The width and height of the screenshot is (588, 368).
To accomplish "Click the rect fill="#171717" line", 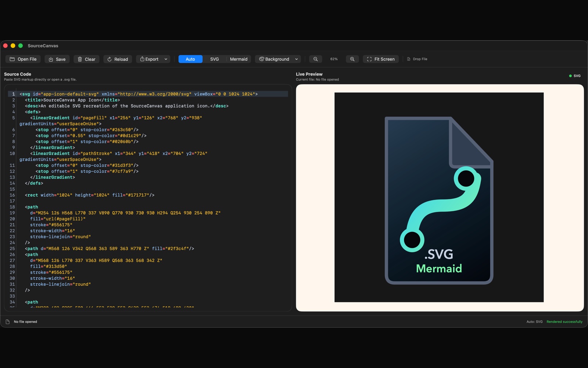I will [x=90, y=195].
